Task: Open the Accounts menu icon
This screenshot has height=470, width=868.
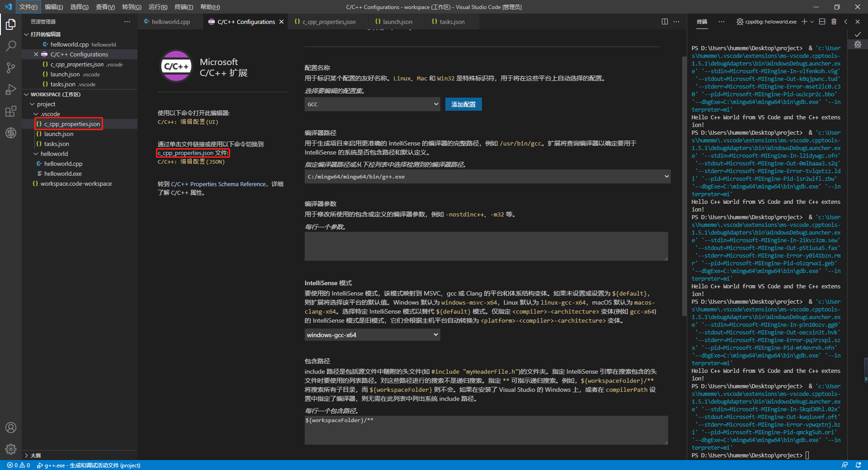Action: (x=11, y=428)
